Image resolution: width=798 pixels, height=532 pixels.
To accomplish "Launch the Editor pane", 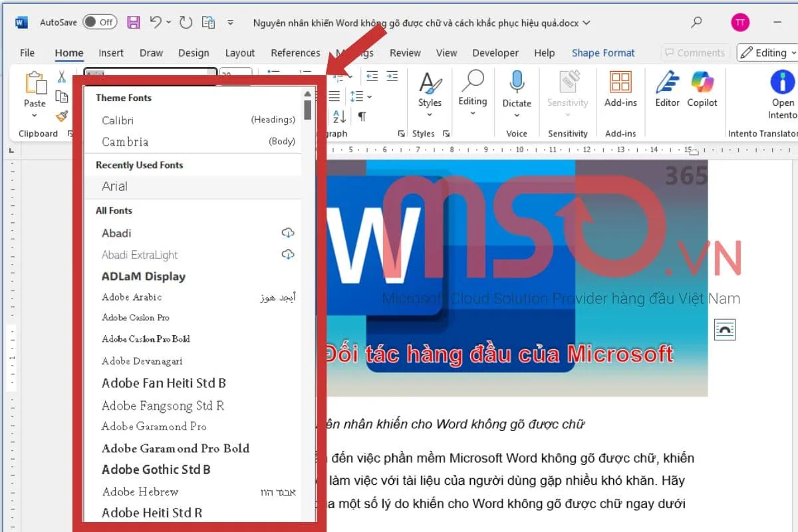I will click(x=666, y=91).
